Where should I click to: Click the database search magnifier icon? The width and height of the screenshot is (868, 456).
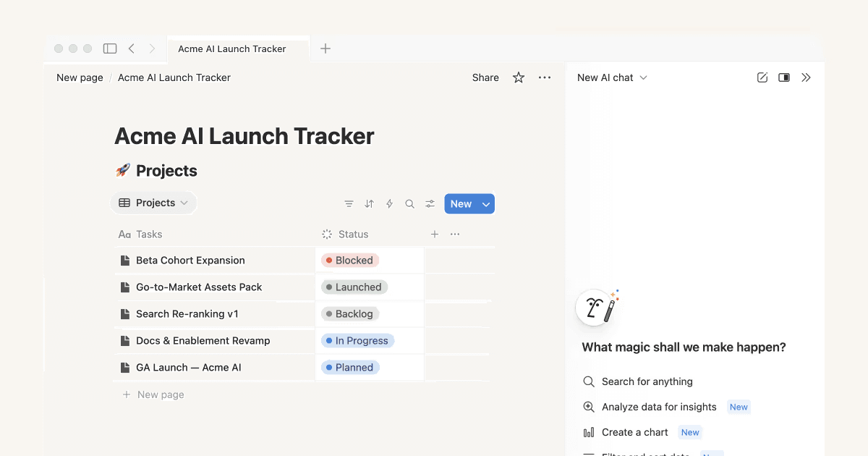(409, 204)
